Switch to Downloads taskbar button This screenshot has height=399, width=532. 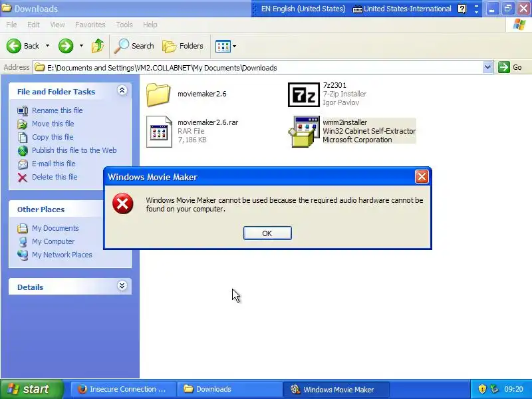pos(229,389)
